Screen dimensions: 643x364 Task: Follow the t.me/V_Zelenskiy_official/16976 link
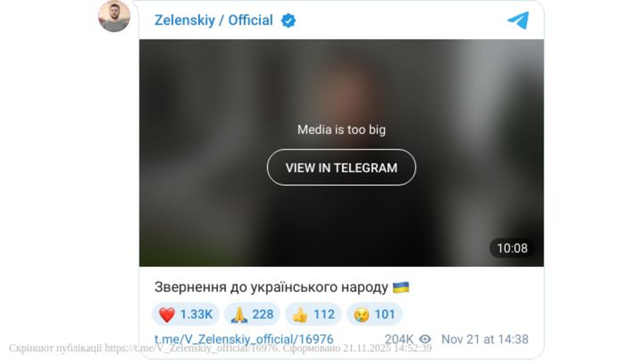coord(244,339)
